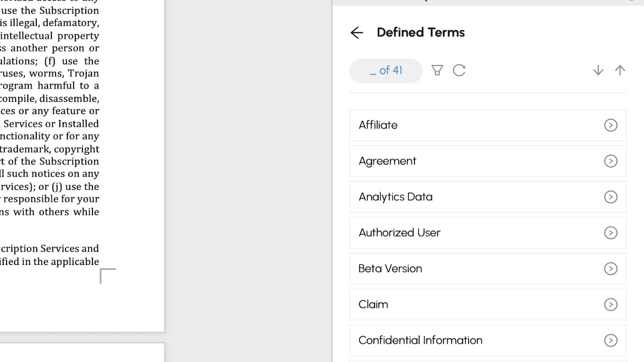
Task: Click the "_ of 41" counter field
Action: (x=386, y=71)
